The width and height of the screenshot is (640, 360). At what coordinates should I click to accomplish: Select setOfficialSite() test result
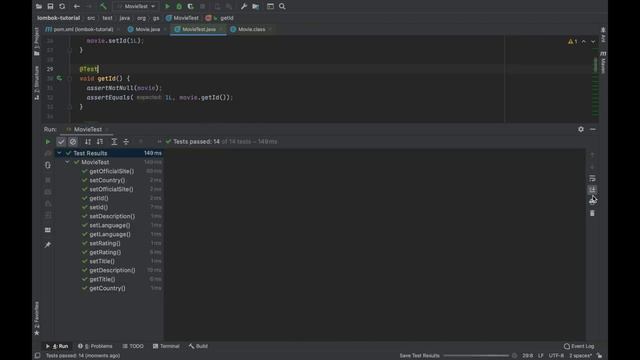111,189
